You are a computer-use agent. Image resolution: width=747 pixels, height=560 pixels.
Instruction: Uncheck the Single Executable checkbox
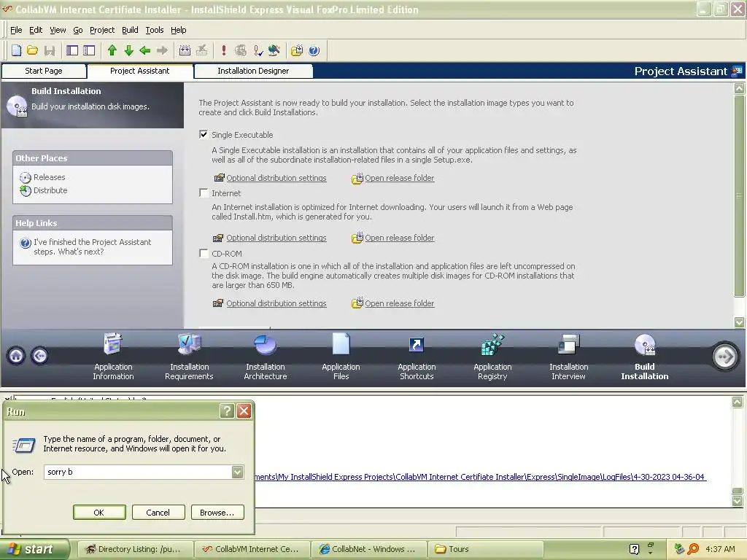click(x=204, y=134)
